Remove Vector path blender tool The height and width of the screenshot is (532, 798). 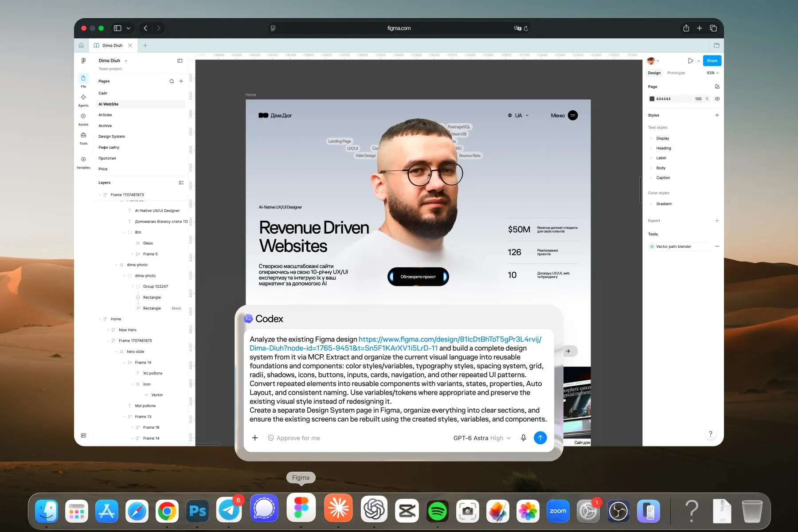pyautogui.click(x=717, y=246)
